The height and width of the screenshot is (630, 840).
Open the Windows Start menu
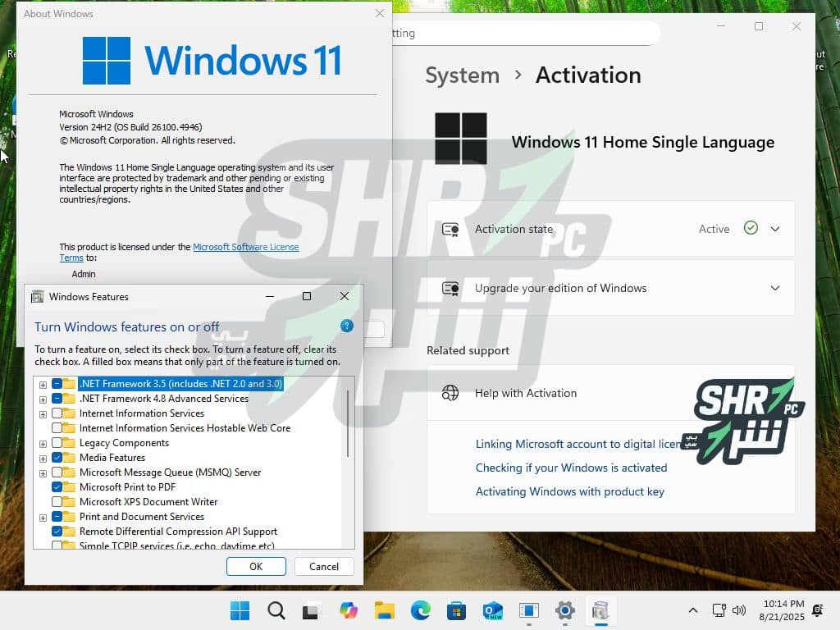(x=240, y=610)
